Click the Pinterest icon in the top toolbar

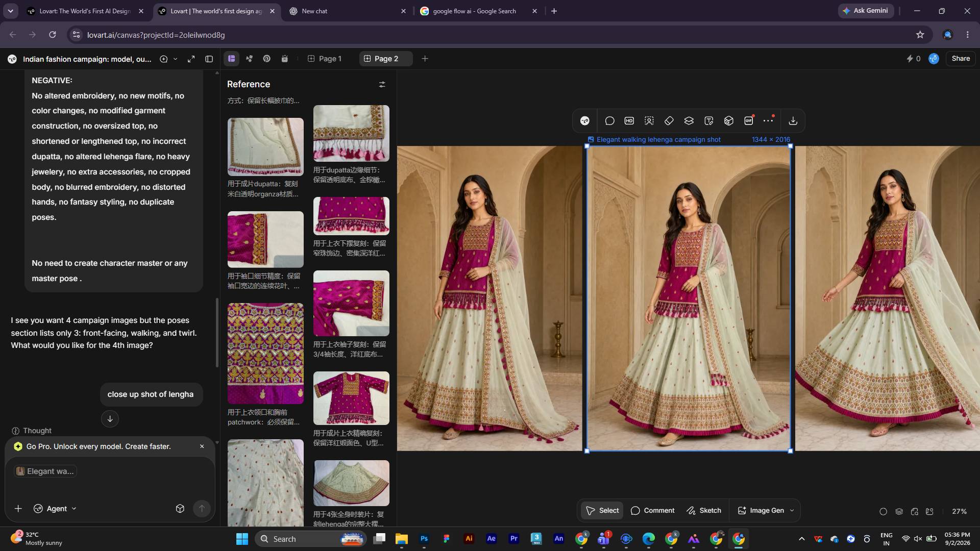pyautogui.click(x=267, y=59)
